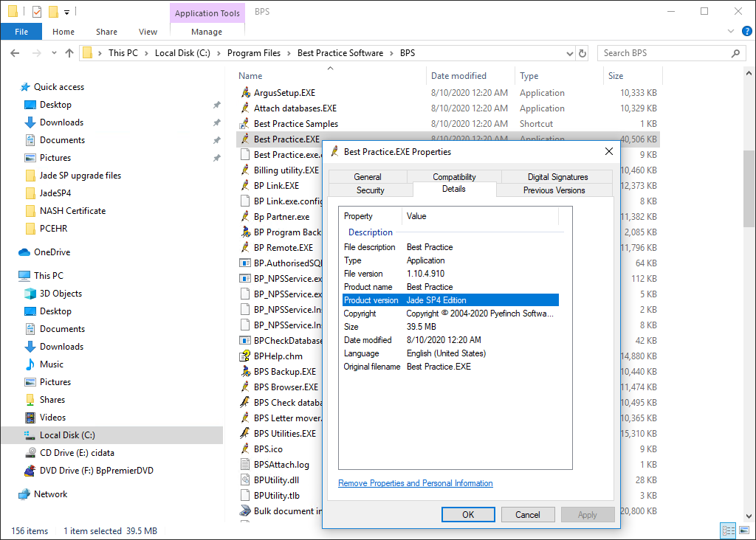Viewport: 756px width, 540px height.
Task: Click the Attach databases.EXE file icon
Action: click(x=245, y=108)
